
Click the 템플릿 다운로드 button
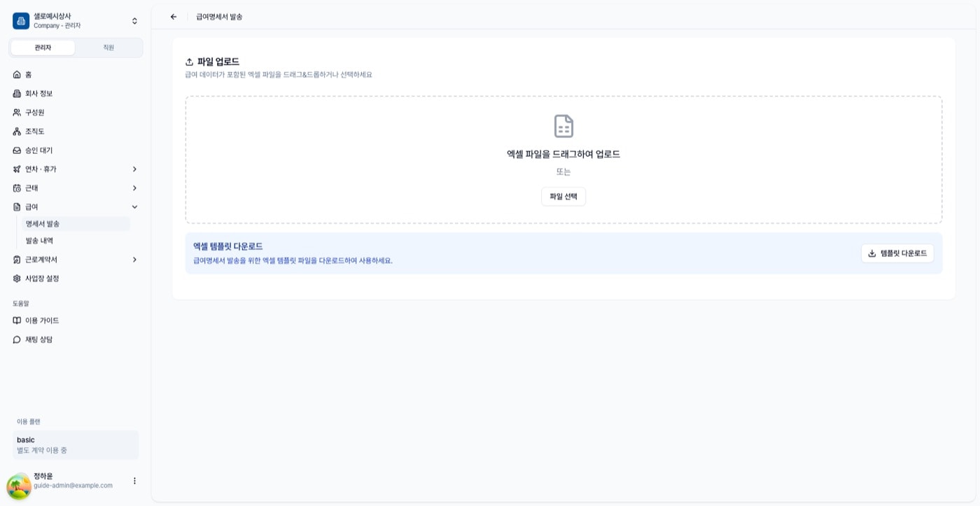pos(897,253)
